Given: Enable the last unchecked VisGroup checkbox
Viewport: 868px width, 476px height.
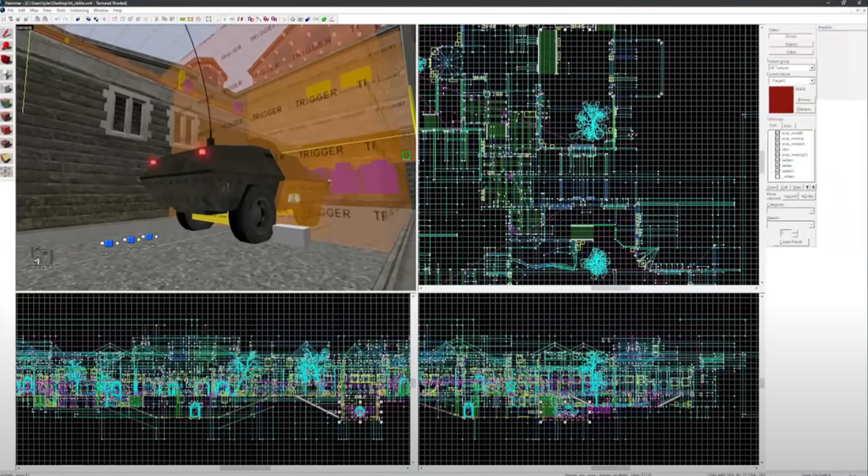Looking at the screenshot, I should point(777,176).
